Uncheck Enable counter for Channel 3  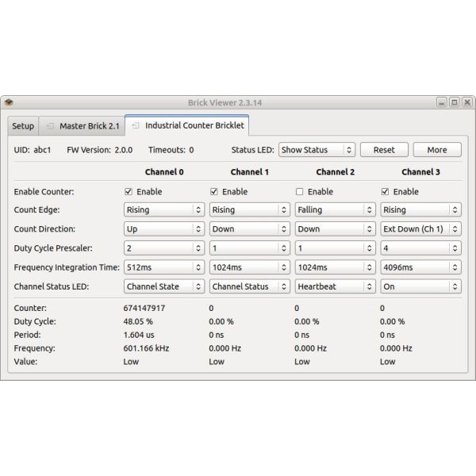coord(386,191)
